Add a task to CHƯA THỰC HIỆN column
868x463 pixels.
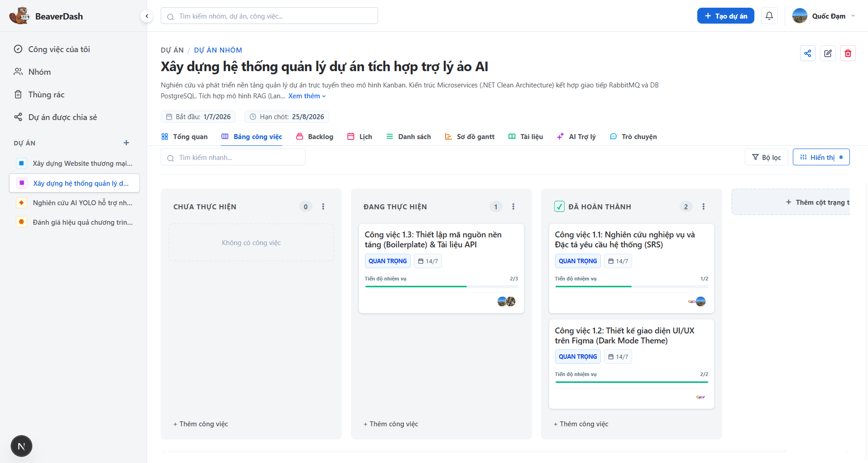[201, 424]
